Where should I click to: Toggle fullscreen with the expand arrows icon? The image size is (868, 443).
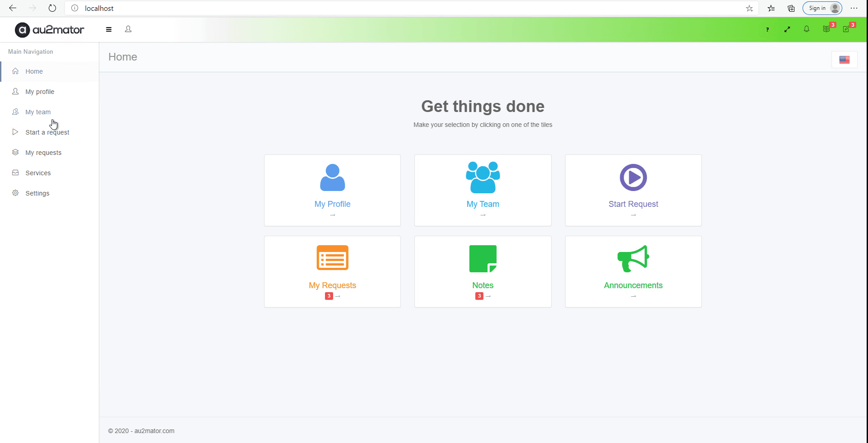pos(787,29)
